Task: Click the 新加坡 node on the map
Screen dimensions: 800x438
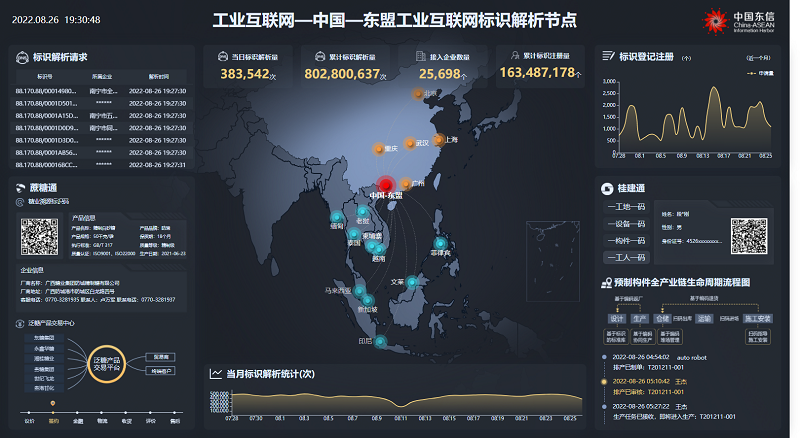Action: [x=367, y=301]
